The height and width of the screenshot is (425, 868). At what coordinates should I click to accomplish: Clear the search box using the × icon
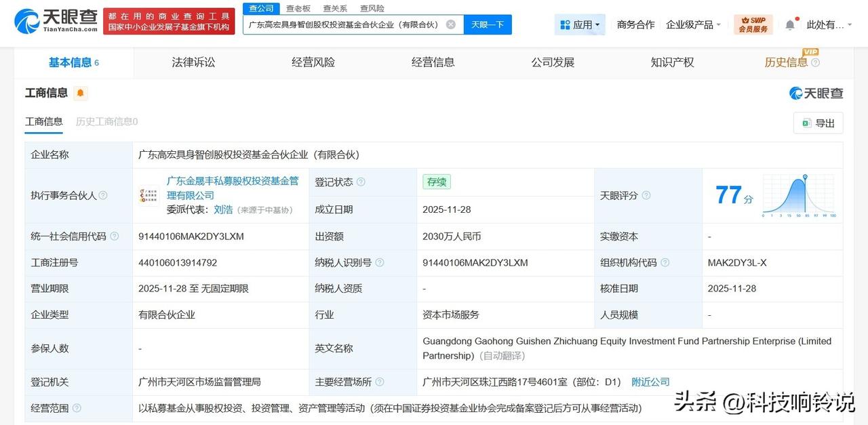450,24
